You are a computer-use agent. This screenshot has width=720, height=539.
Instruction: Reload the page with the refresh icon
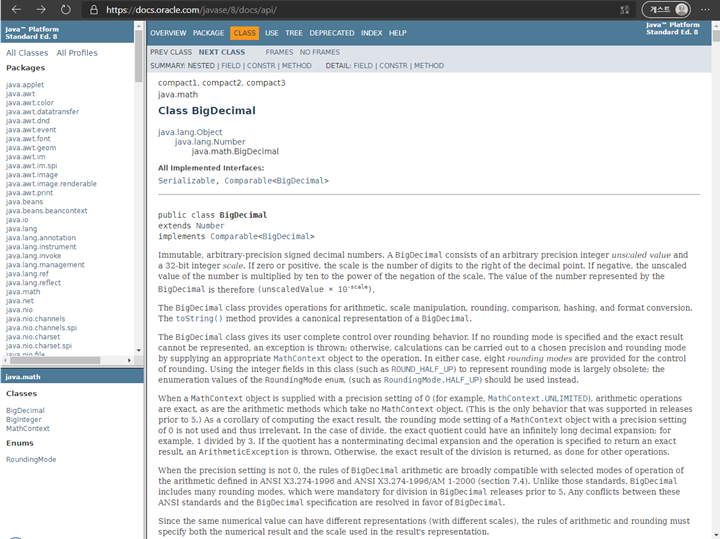click(x=66, y=10)
